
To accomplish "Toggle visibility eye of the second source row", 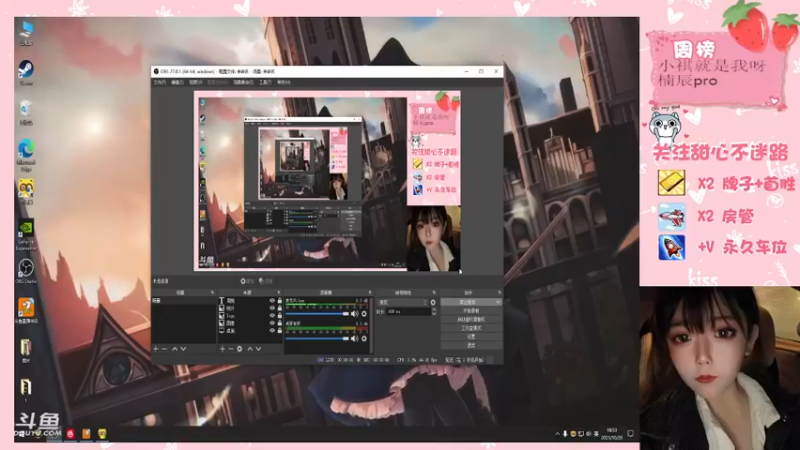I will click(x=272, y=308).
